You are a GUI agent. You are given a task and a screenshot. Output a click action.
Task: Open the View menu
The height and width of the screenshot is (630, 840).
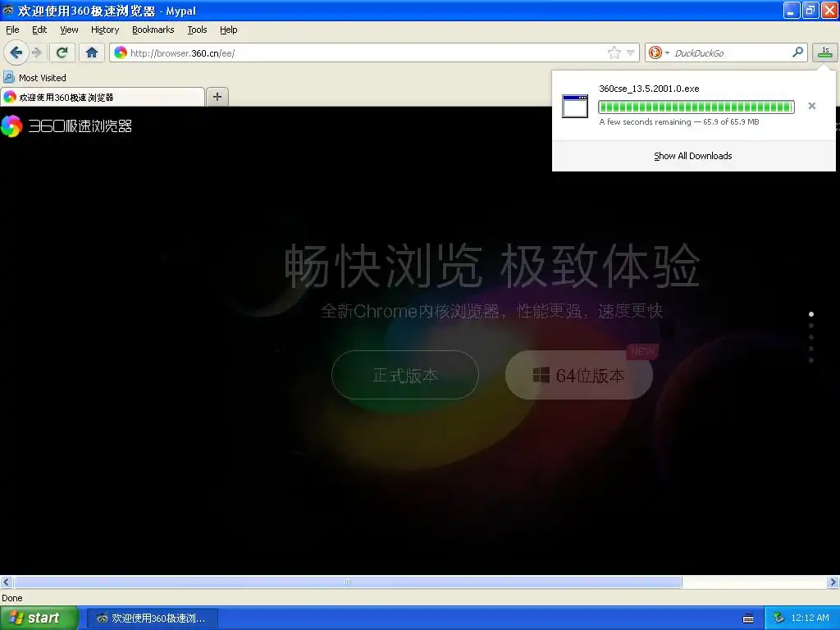point(69,30)
